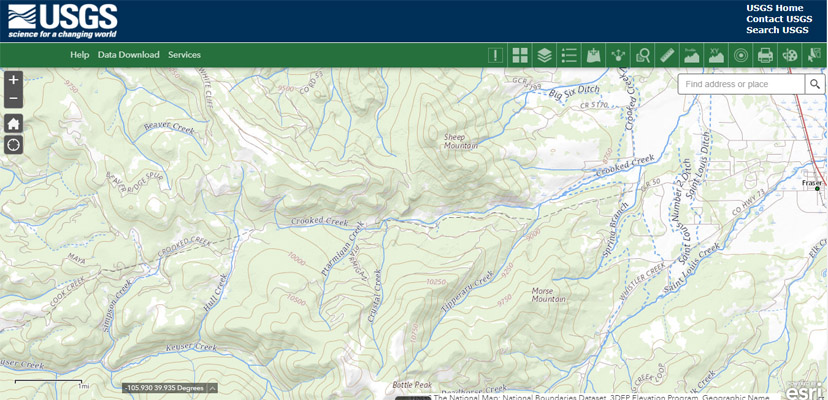
Task: Toggle the My Location button
Action: tap(13, 145)
